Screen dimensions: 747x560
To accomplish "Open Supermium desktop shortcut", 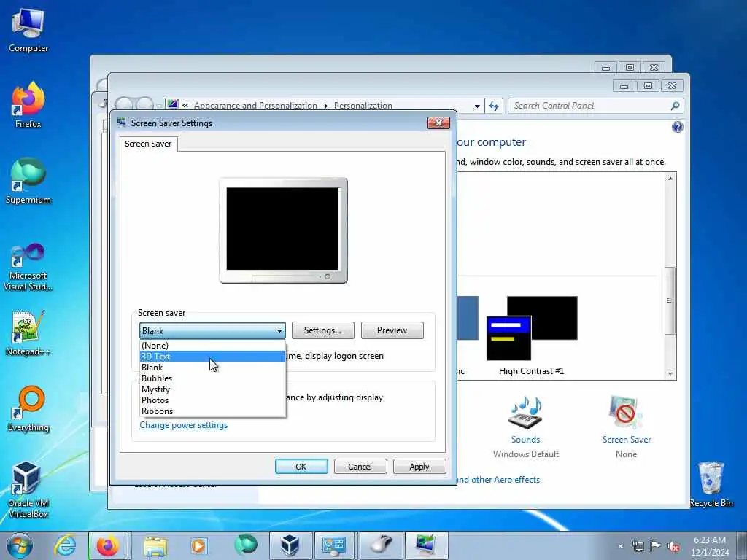I will [x=28, y=181].
